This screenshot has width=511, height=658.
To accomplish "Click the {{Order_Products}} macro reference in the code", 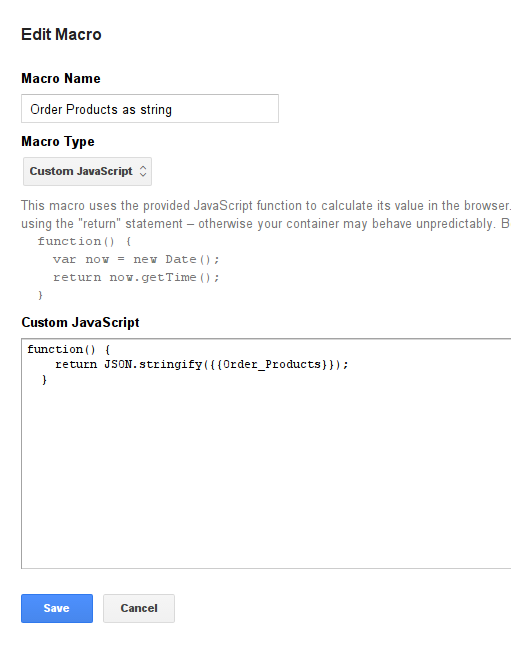I will click(x=269, y=364).
